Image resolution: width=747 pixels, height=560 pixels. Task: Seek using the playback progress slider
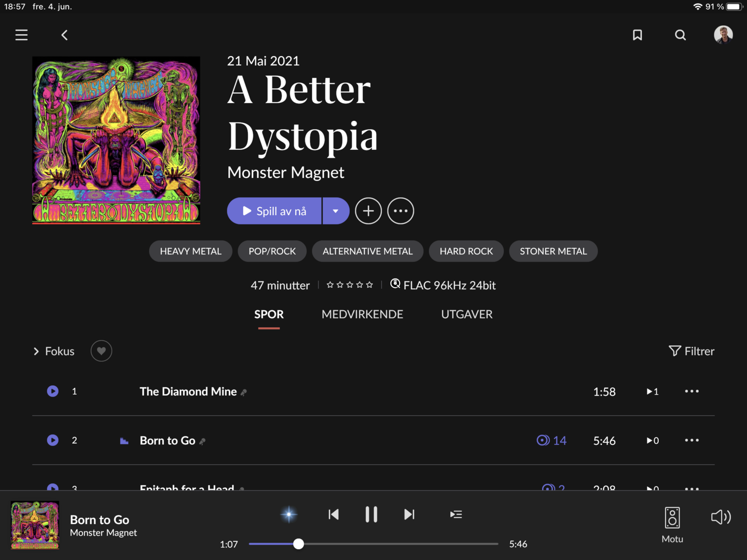tap(374, 544)
